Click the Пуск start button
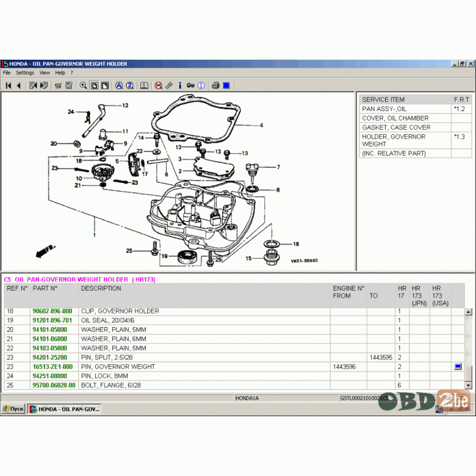The width and height of the screenshot is (476, 476). 13,409
